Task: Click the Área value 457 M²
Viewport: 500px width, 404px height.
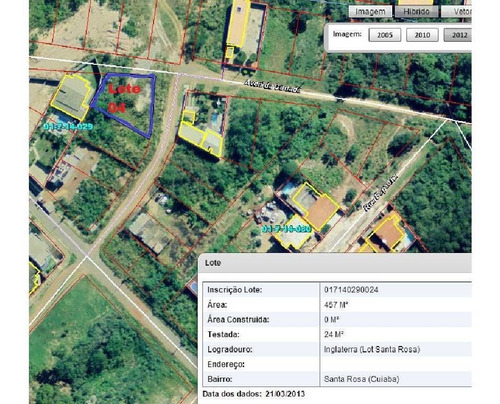Action: [x=336, y=305]
